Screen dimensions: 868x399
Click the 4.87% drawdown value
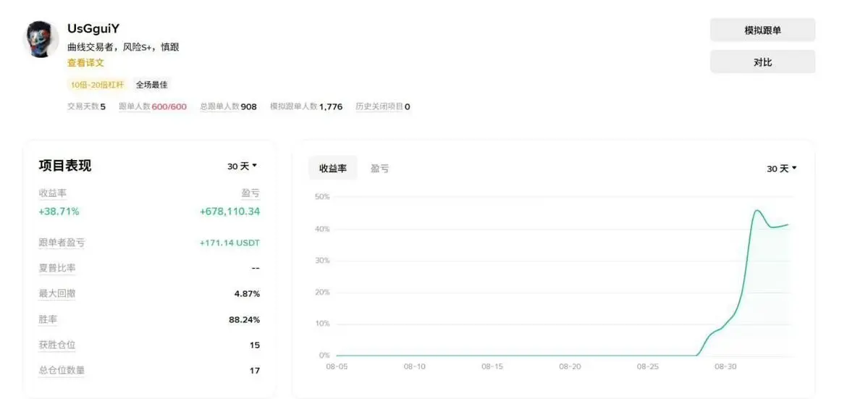pos(247,294)
